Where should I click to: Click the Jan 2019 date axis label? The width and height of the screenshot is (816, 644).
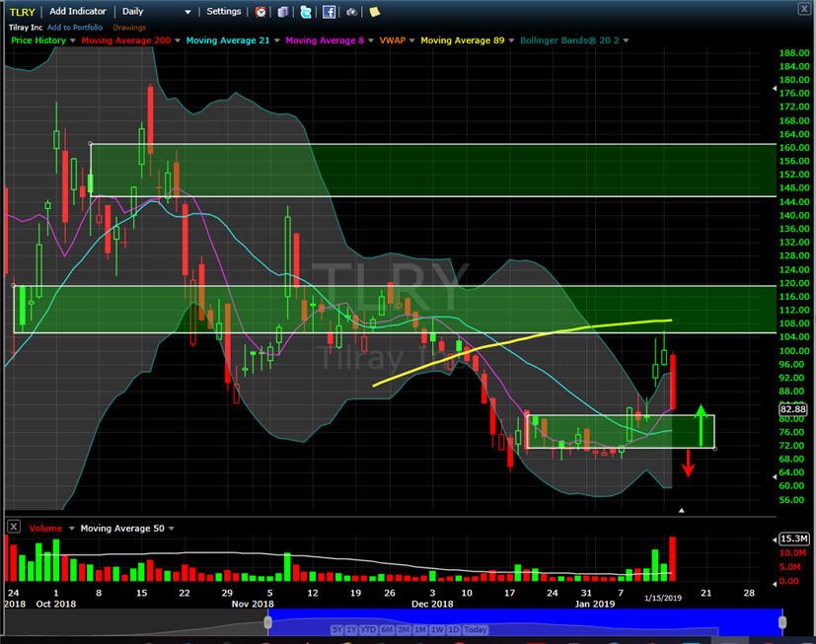[x=595, y=604]
